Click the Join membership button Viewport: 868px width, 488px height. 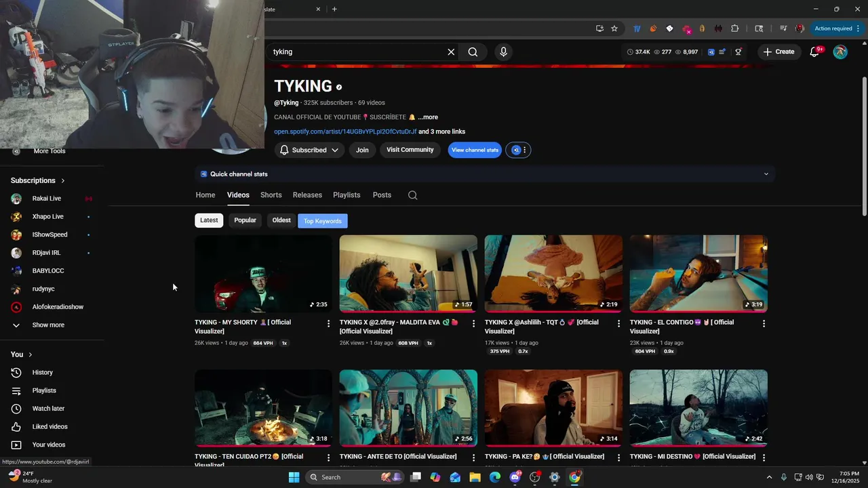coord(363,150)
